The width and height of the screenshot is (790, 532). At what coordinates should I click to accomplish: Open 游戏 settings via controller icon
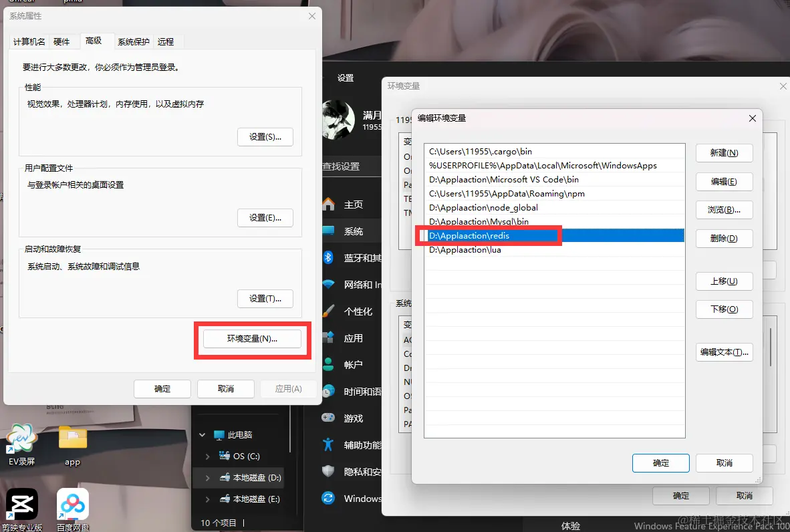[328, 418]
